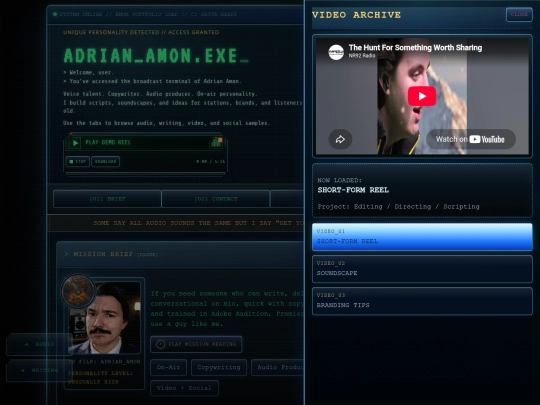This screenshot has width=540, height=405.
Task: Select VIDEO_02 Soundscape entry
Action: [x=422, y=269]
